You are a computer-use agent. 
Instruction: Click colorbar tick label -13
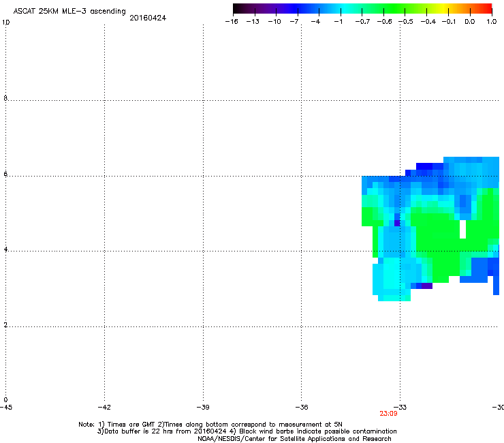[x=253, y=22]
